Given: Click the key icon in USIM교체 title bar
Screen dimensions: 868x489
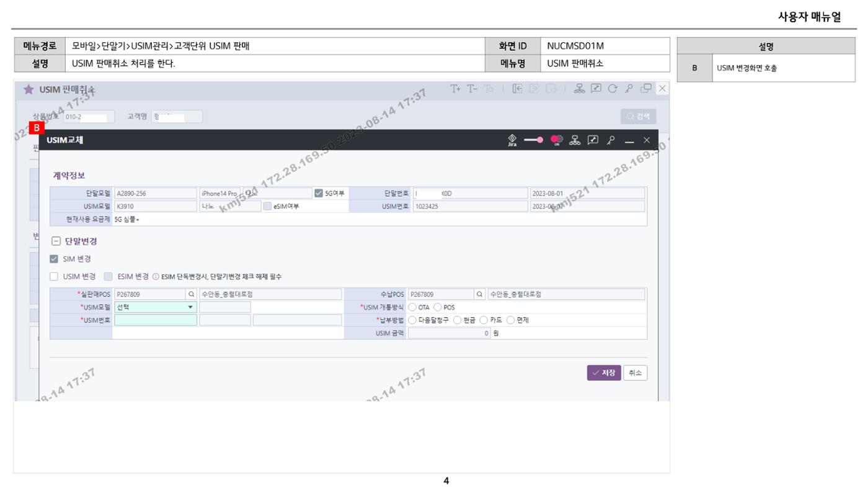Looking at the screenshot, I should [x=611, y=140].
